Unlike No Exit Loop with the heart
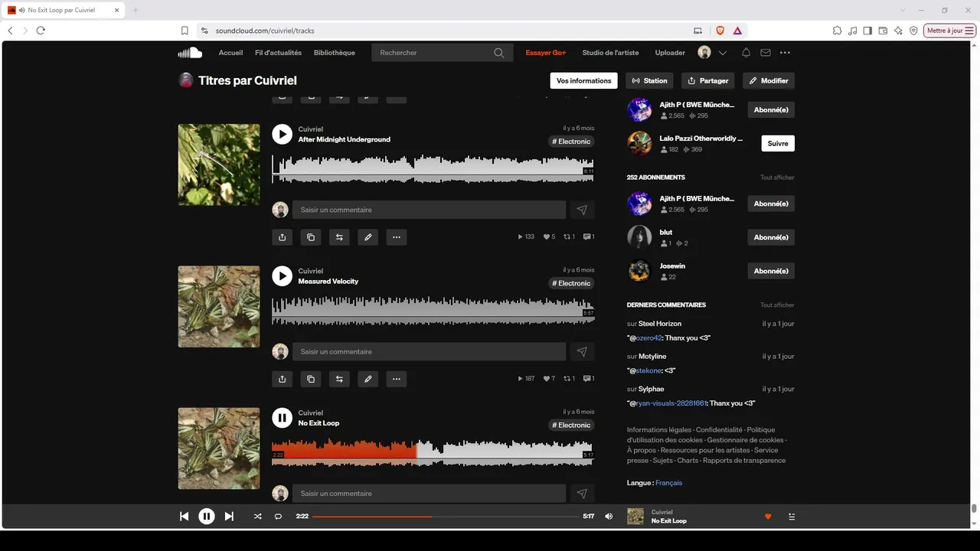The width and height of the screenshot is (980, 551). click(768, 517)
